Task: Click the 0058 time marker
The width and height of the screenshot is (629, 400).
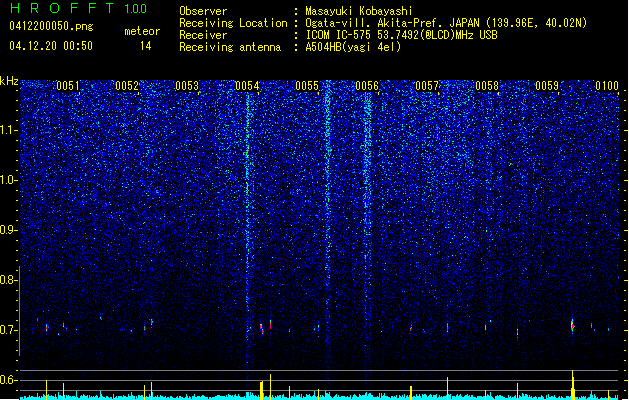Action: [487, 86]
